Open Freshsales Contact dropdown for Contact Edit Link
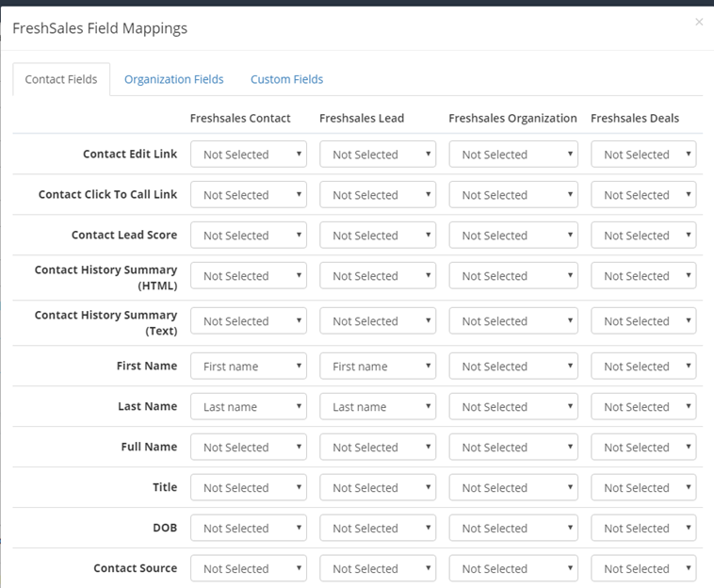Screen dimensions: 714x588 (x=249, y=154)
